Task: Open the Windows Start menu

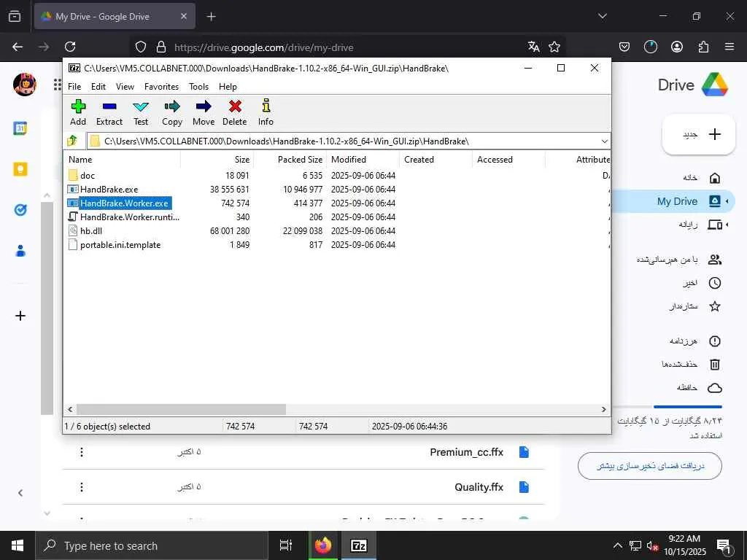Action: (18, 545)
